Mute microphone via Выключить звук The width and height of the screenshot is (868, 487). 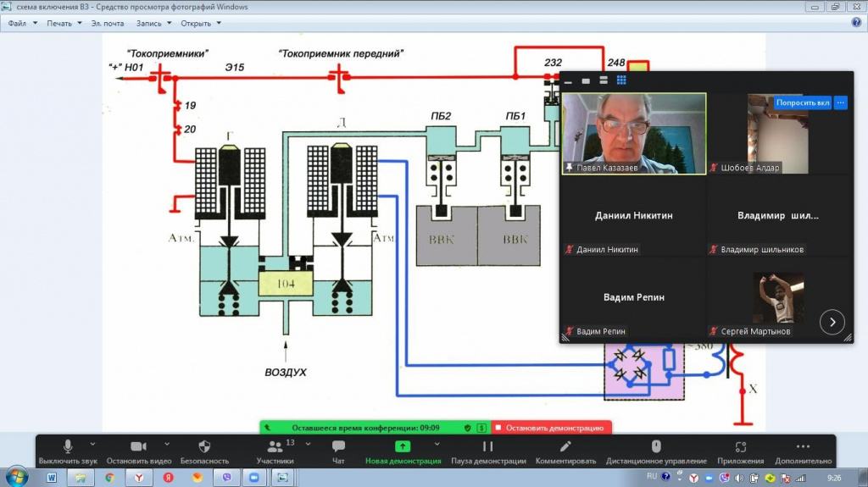[68, 451]
